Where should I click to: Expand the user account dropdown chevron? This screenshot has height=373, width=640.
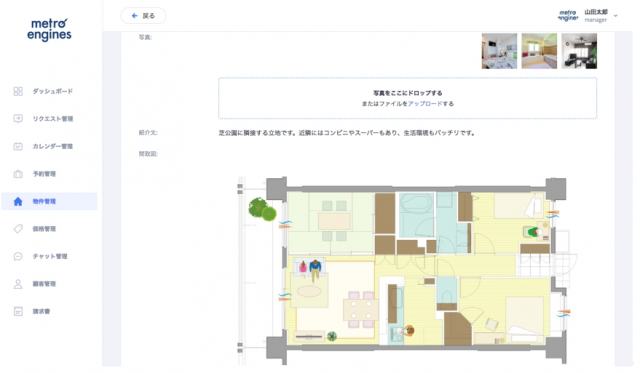click(x=616, y=16)
